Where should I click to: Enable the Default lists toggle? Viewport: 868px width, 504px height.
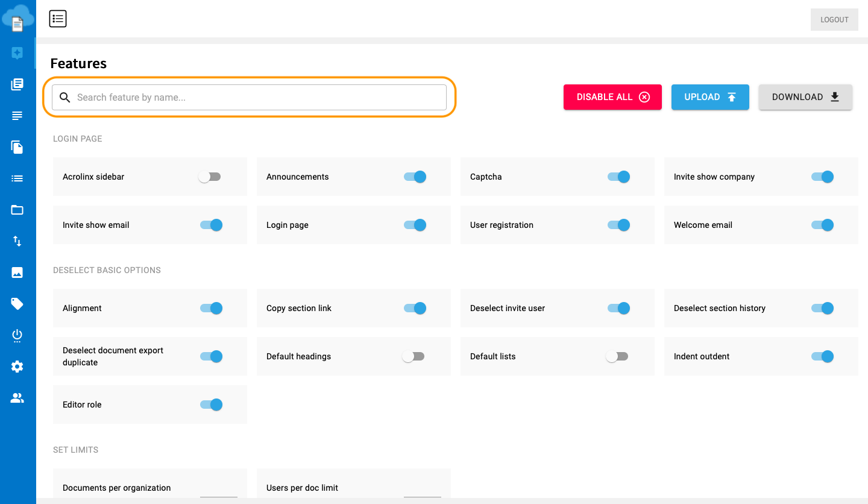tap(618, 356)
